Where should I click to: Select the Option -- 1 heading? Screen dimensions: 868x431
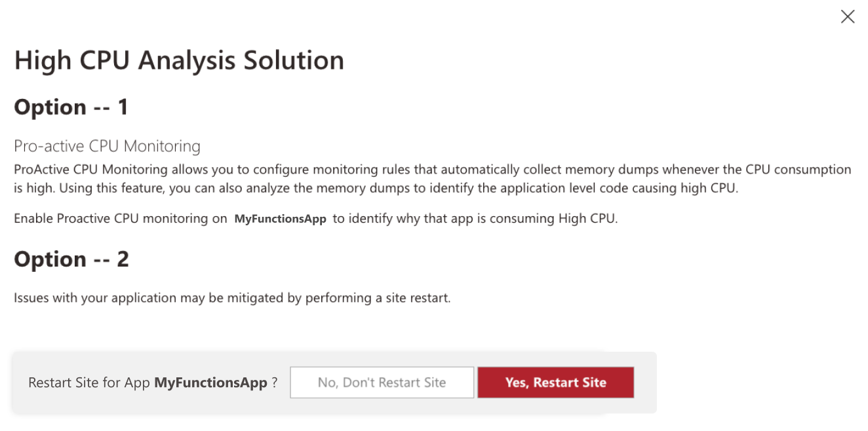(70, 107)
